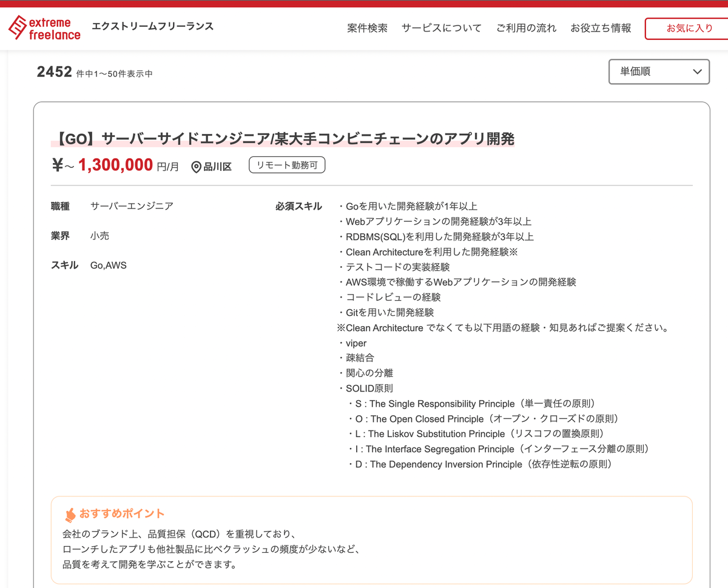The image size is (728, 588).
Task: Click the 必須スキル heading
Action: click(x=298, y=206)
